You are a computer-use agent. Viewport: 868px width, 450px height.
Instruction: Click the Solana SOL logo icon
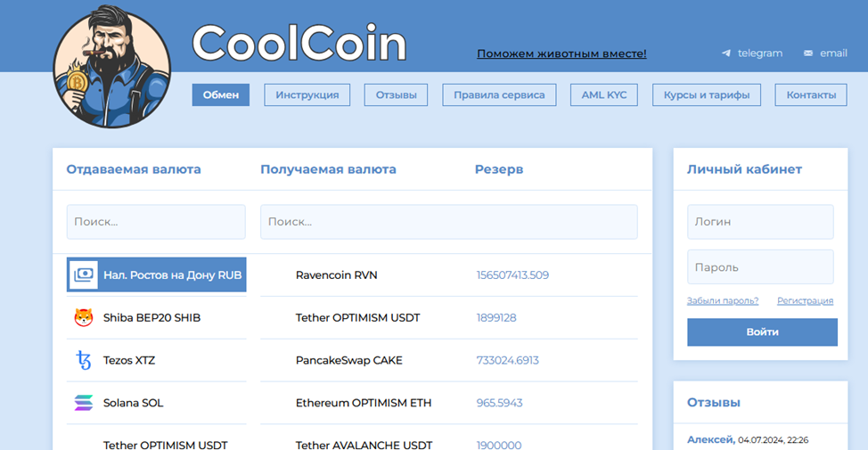coord(84,403)
